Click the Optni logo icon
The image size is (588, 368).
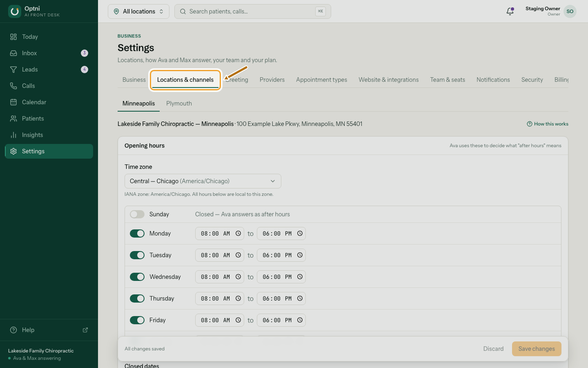(15, 11)
